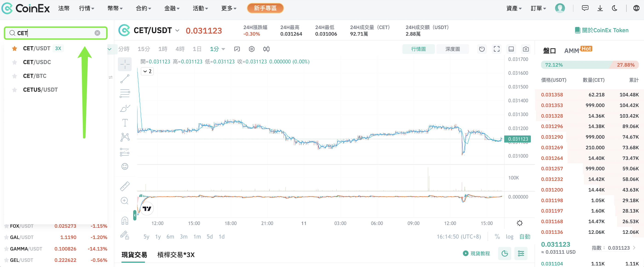Open the chat messages icon

585,8
